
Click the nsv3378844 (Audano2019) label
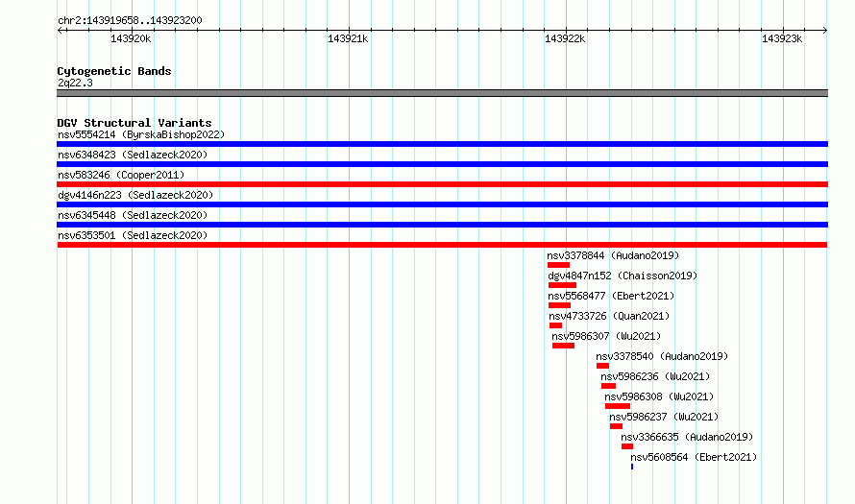(613, 255)
